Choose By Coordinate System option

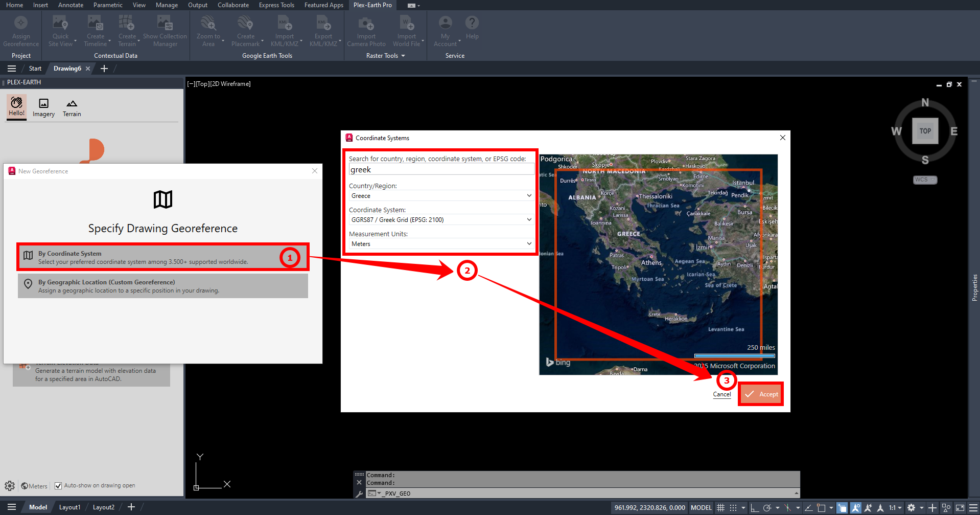(163, 257)
